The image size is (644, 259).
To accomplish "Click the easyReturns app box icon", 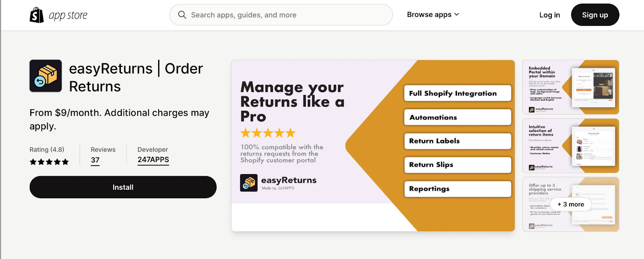I will pyautogui.click(x=45, y=76).
